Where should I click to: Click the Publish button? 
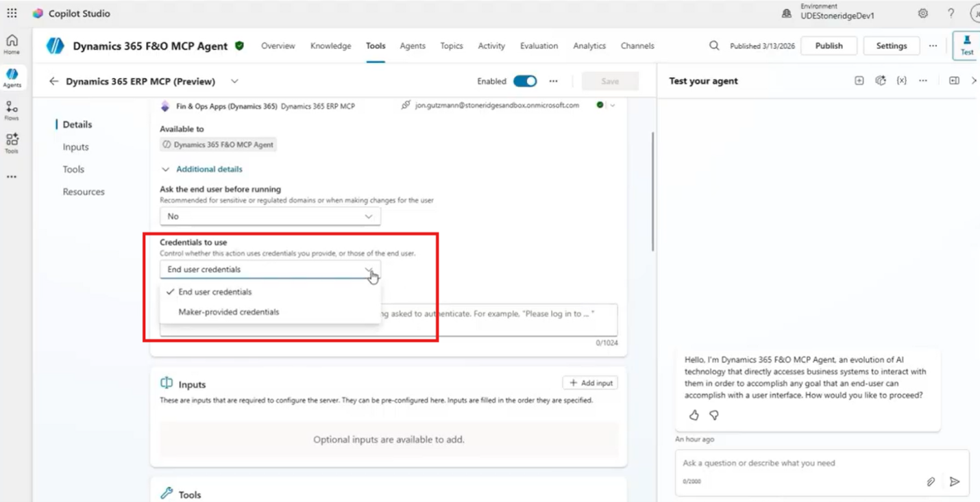click(829, 46)
